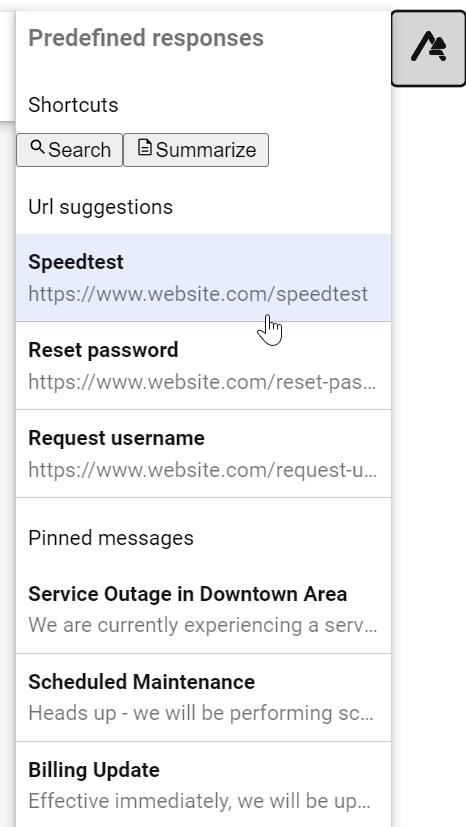Click the request-username URL text

202,470
